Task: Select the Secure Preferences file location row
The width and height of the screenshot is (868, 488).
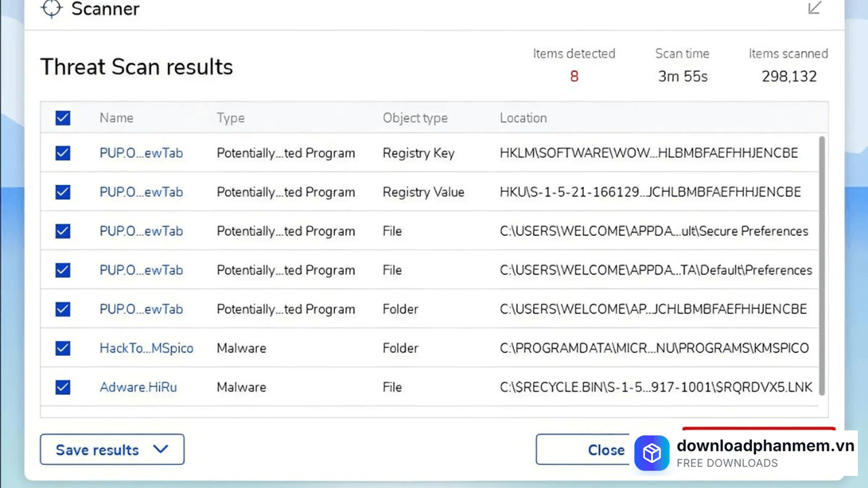Action: pyautogui.click(x=654, y=231)
